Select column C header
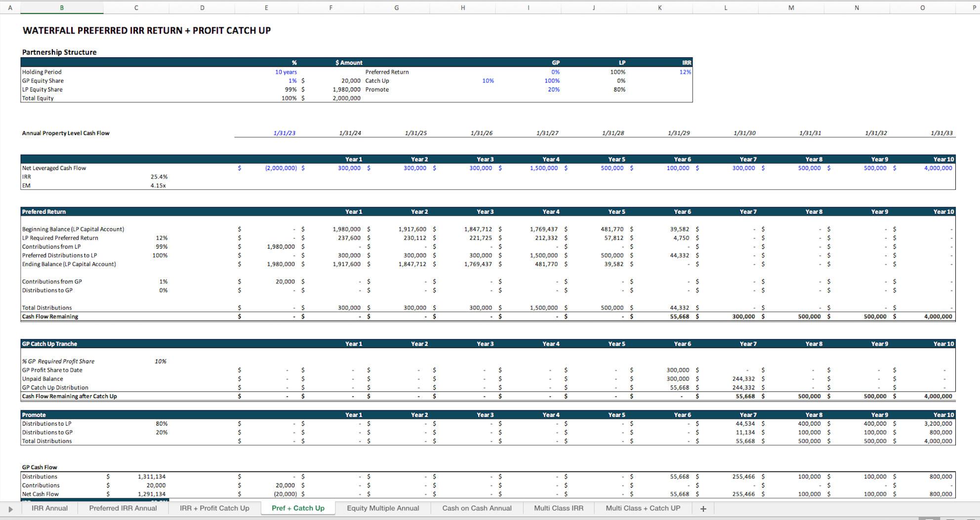The width and height of the screenshot is (980, 520). 136,7
